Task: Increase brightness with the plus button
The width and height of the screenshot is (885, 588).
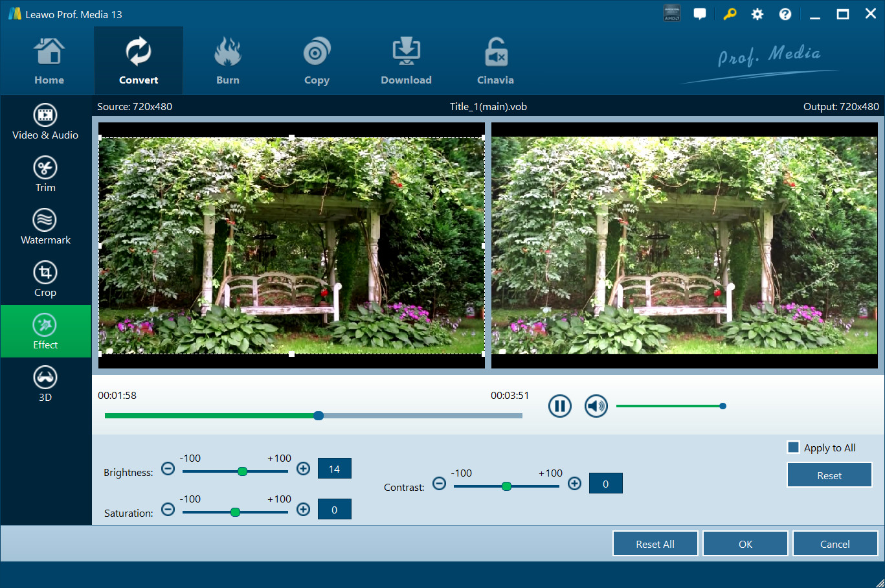Action: [303, 469]
